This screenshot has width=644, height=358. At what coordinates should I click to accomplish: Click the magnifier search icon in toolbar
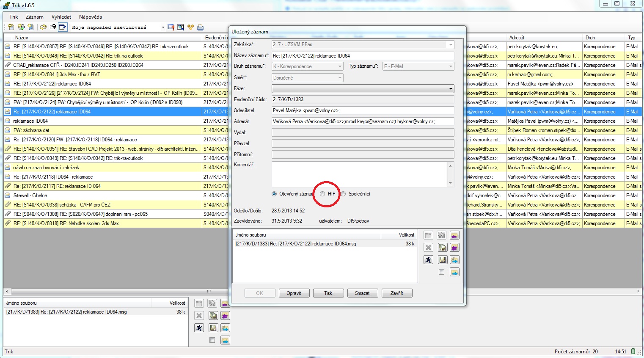pos(181,27)
